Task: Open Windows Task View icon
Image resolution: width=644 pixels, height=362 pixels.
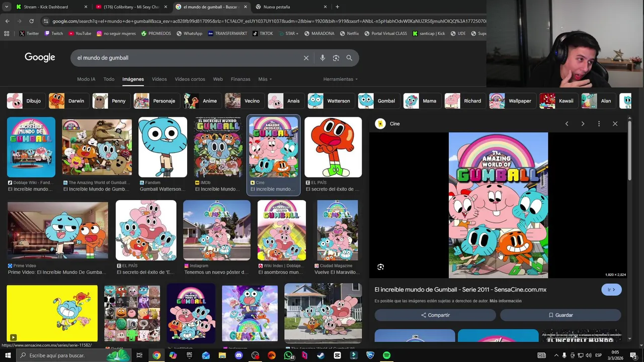Action: tap(139, 355)
